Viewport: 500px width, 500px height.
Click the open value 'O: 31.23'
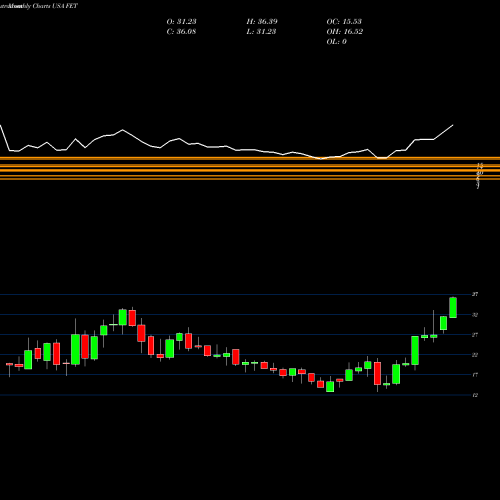pyautogui.click(x=181, y=22)
